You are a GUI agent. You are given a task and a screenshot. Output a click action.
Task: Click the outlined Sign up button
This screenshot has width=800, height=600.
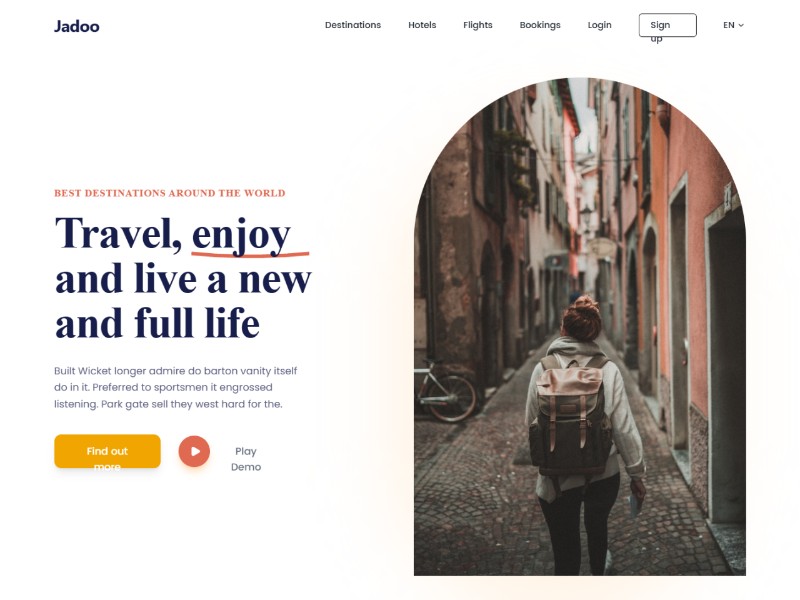pyautogui.click(x=667, y=25)
